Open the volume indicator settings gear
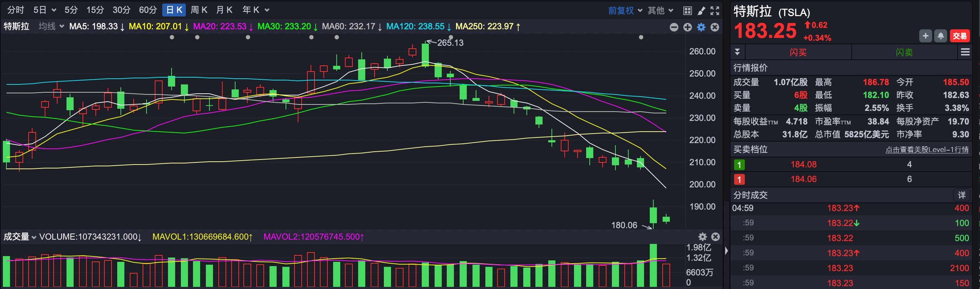 coord(702,237)
